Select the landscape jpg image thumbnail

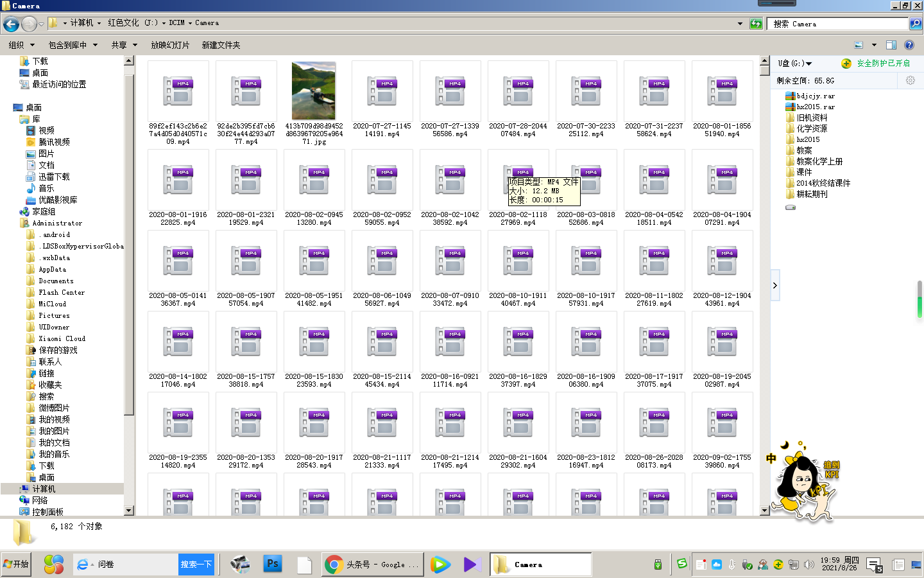(x=314, y=91)
